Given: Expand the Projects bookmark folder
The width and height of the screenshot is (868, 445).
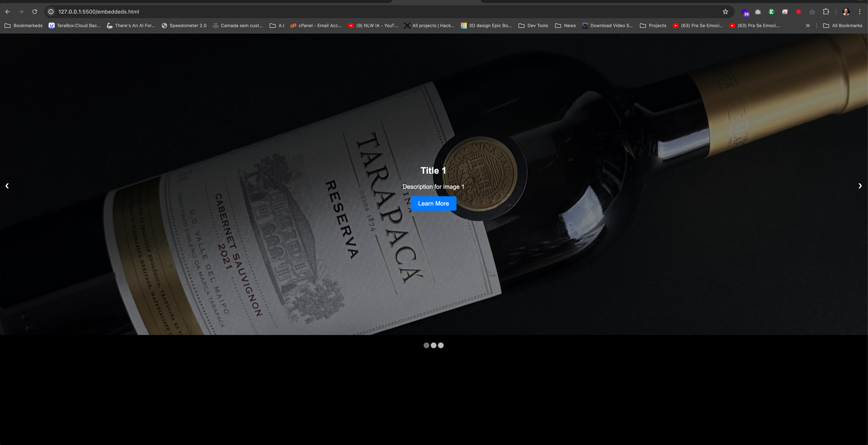Looking at the screenshot, I should [x=653, y=26].
